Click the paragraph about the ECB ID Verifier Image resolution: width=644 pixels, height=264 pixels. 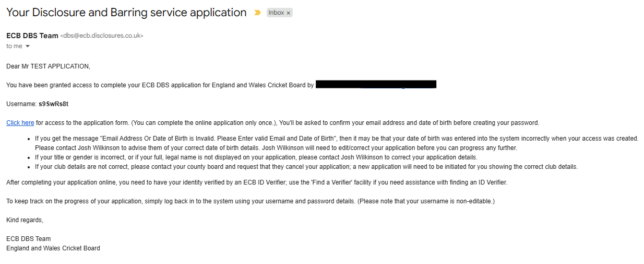coord(256,182)
